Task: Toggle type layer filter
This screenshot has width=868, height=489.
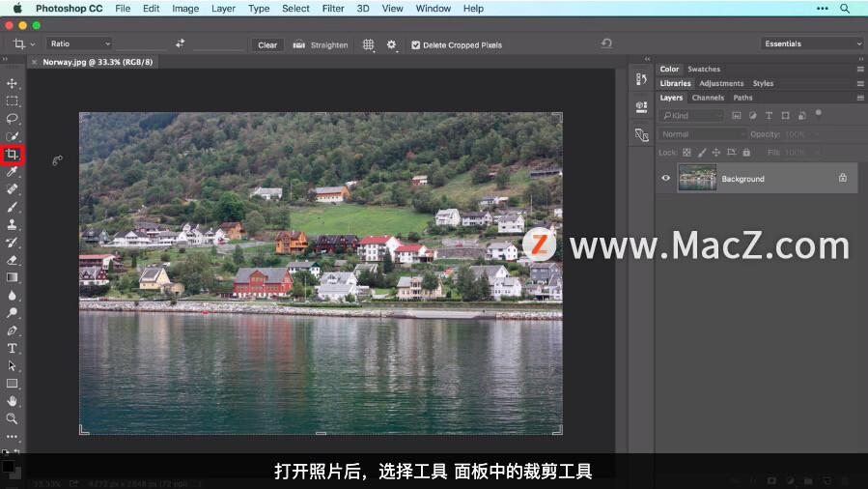Action: point(769,115)
